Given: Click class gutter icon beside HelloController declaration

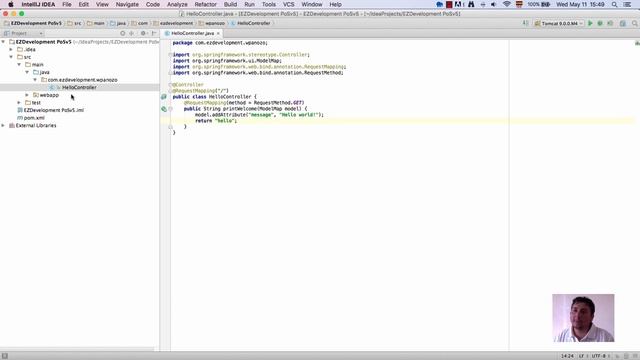Looking at the screenshot, I should 164,97.
